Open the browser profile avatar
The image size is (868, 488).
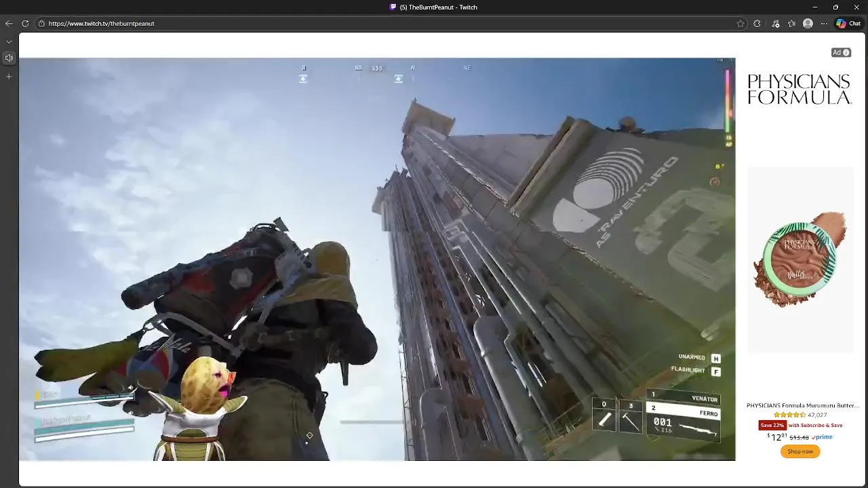pyautogui.click(x=808, y=23)
